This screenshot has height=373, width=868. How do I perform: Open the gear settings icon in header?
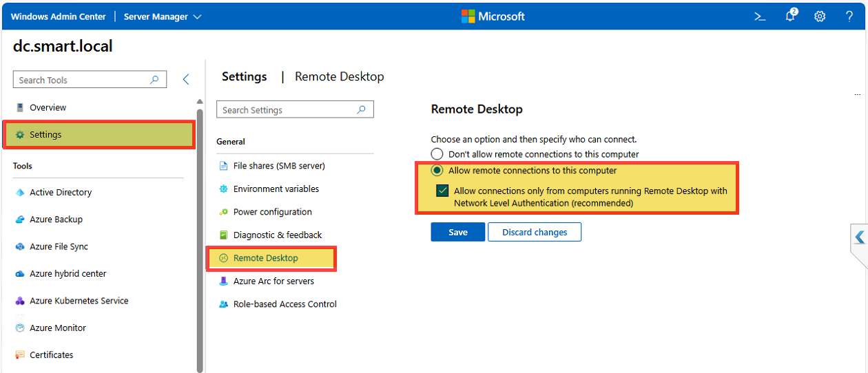tap(820, 17)
